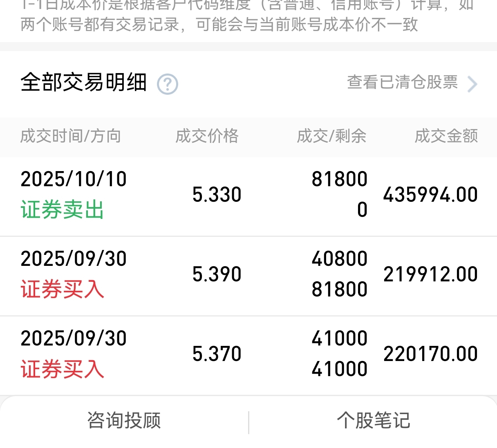497x448 pixels.
Task: Click the 成交金额 column header
Action: pos(446,136)
